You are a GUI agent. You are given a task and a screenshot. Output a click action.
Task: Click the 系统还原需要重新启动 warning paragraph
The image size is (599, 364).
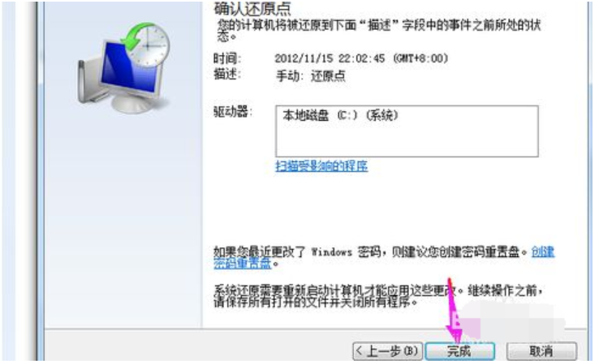pos(378,297)
